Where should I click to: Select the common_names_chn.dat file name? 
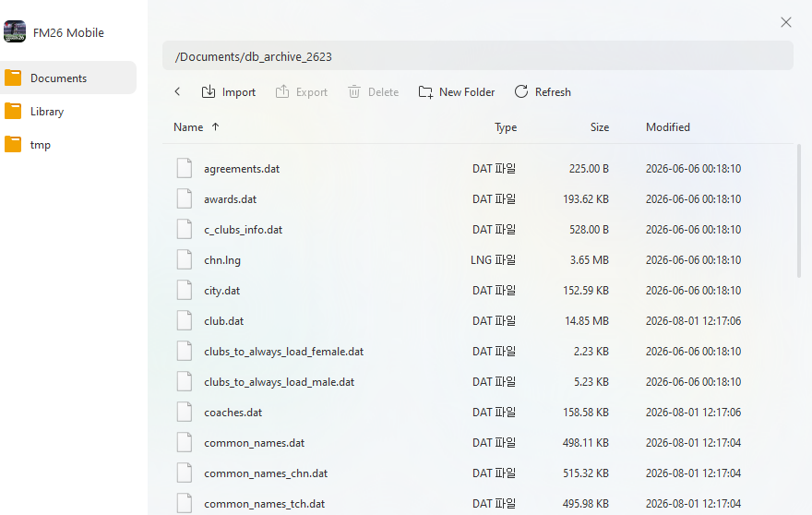(x=266, y=473)
